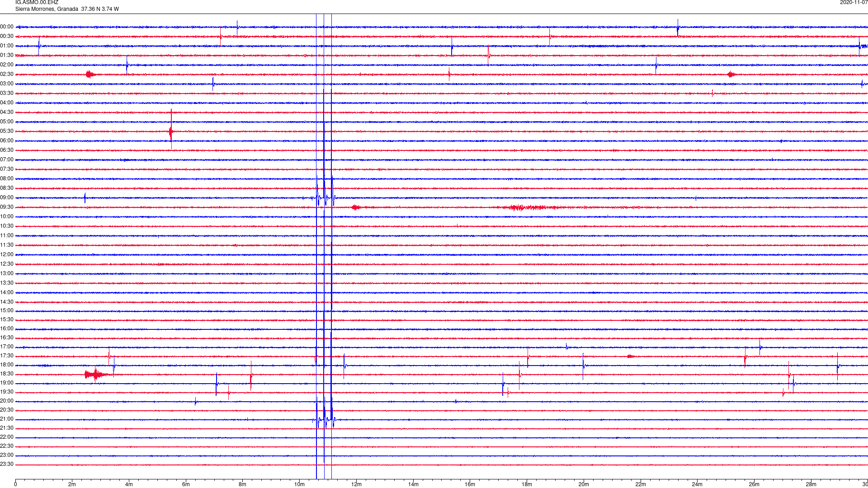868x488 pixels.
Task: Select the 14:30 trace time label
Action: click(x=7, y=302)
